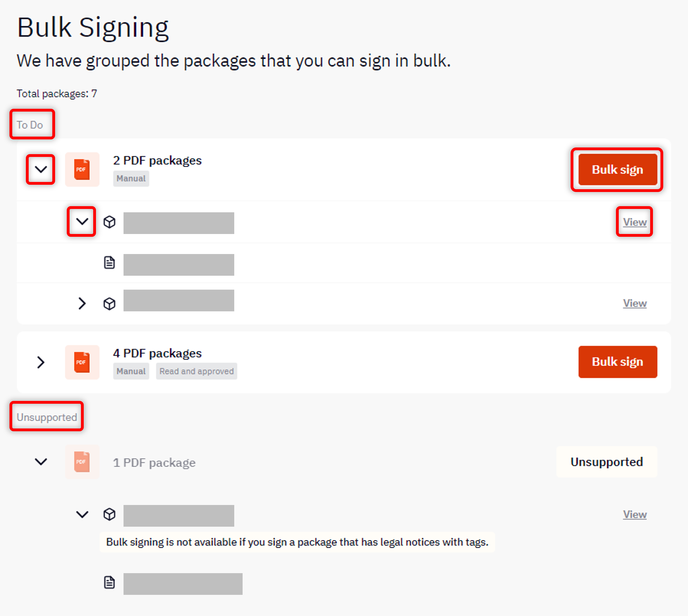Click Bulk sign for the 4 PDF packages

tap(617, 361)
